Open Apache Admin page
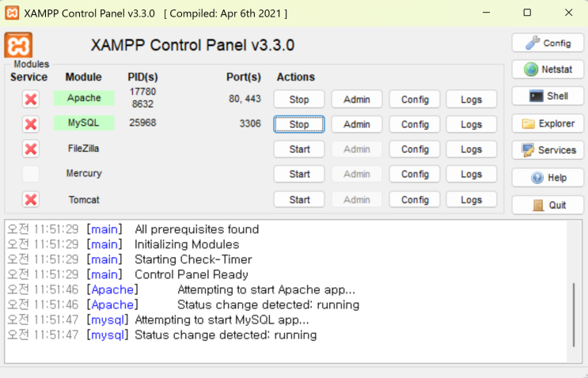This screenshot has height=378, width=588. point(357,100)
